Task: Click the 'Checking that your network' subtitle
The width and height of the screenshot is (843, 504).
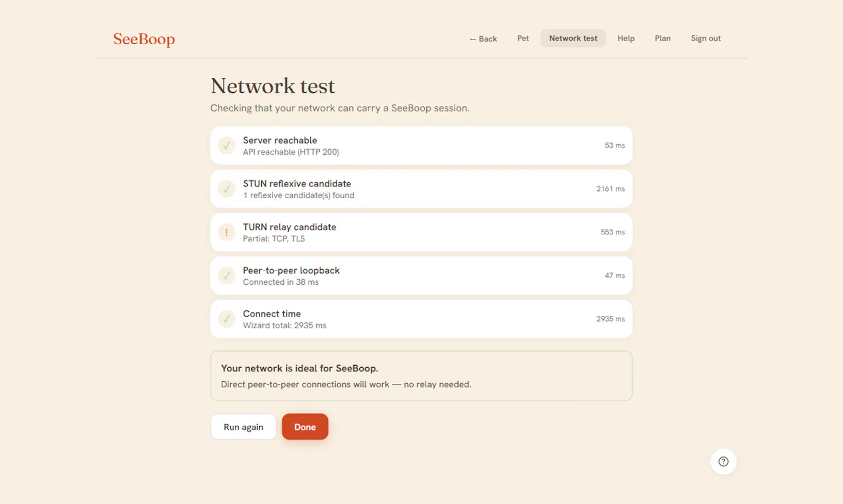Action: [339, 108]
